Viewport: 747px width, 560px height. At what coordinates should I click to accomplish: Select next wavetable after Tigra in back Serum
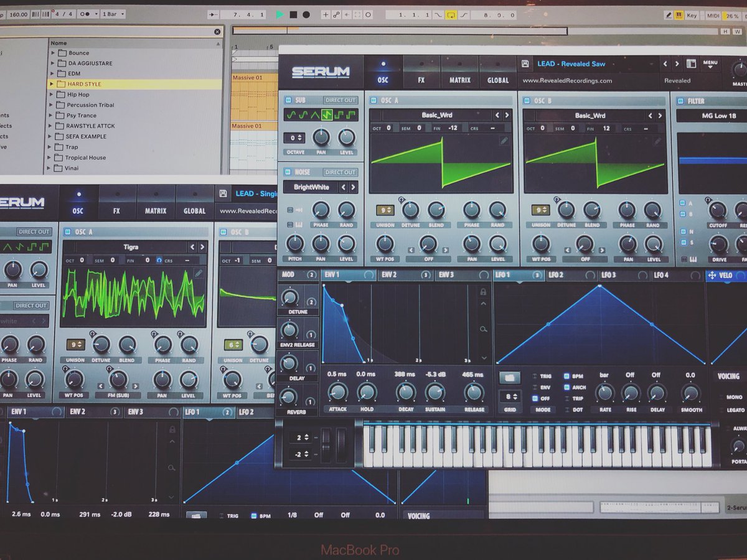click(x=202, y=247)
